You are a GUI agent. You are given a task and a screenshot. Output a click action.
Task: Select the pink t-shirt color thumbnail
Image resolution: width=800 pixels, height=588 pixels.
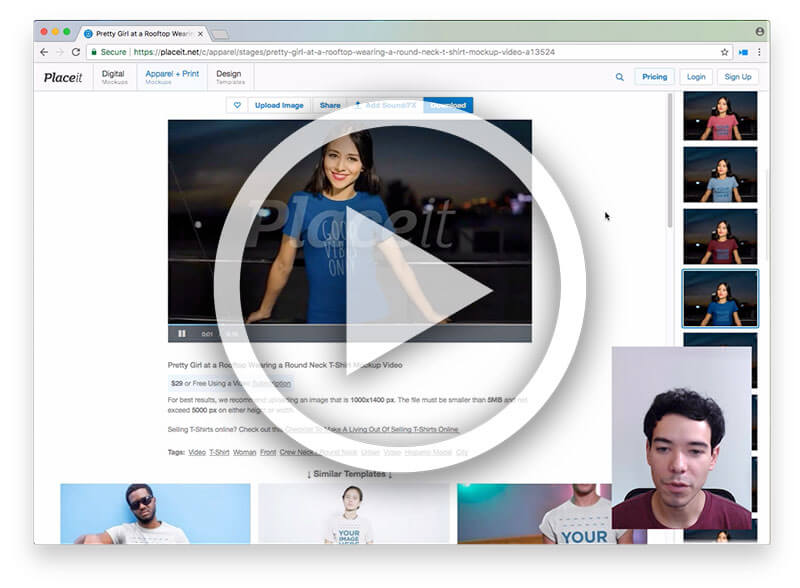[720, 116]
